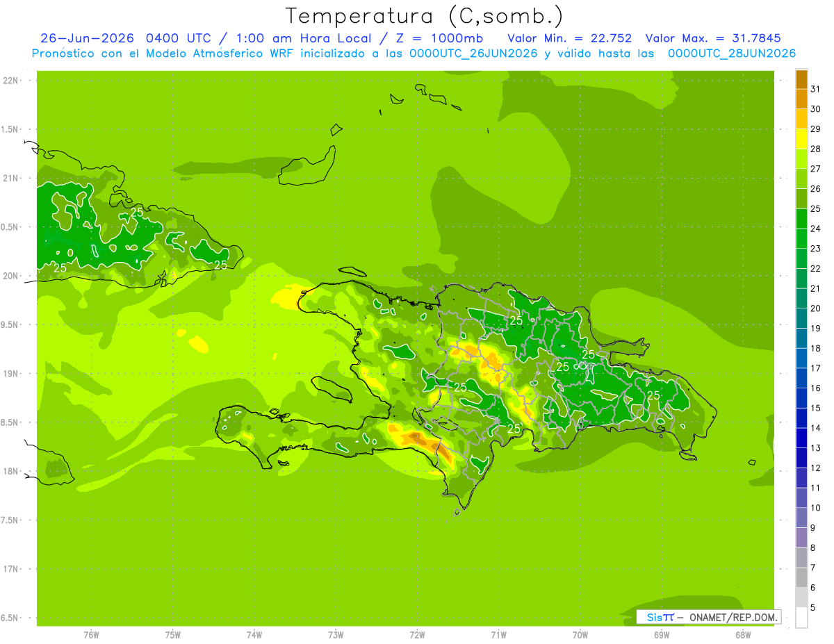This screenshot has width=834, height=644.
Task: Select the 31 label on the color scale
Action: click(815, 89)
